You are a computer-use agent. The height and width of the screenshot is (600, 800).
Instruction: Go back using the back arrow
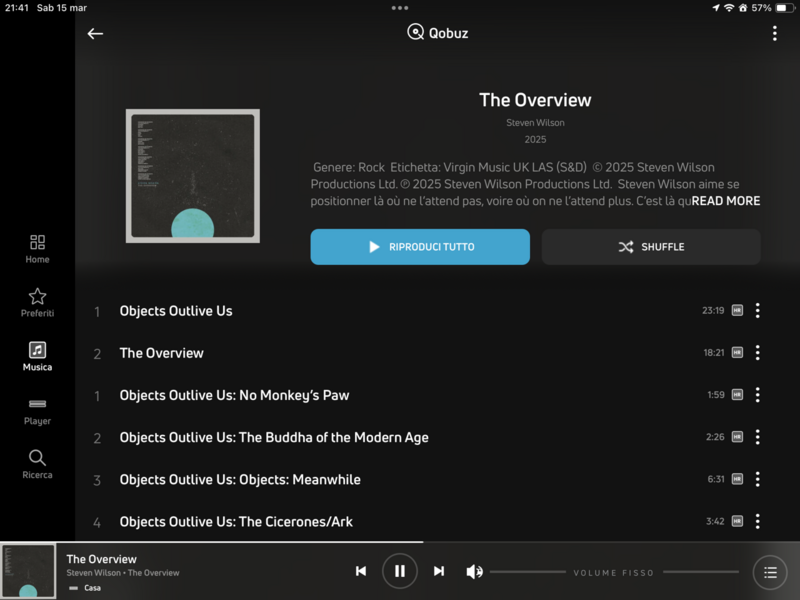tap(95, 33)
